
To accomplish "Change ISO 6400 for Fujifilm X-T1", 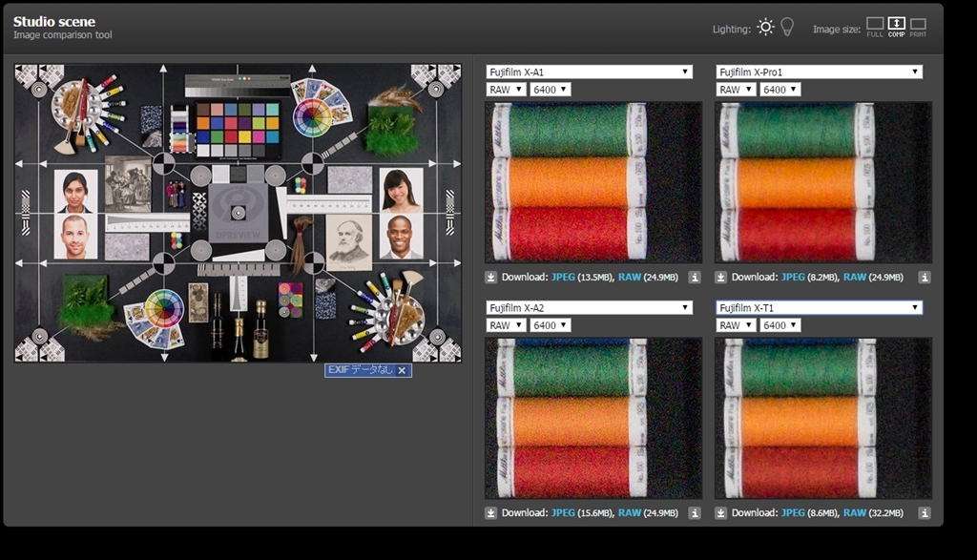I will tap(780, 325).
